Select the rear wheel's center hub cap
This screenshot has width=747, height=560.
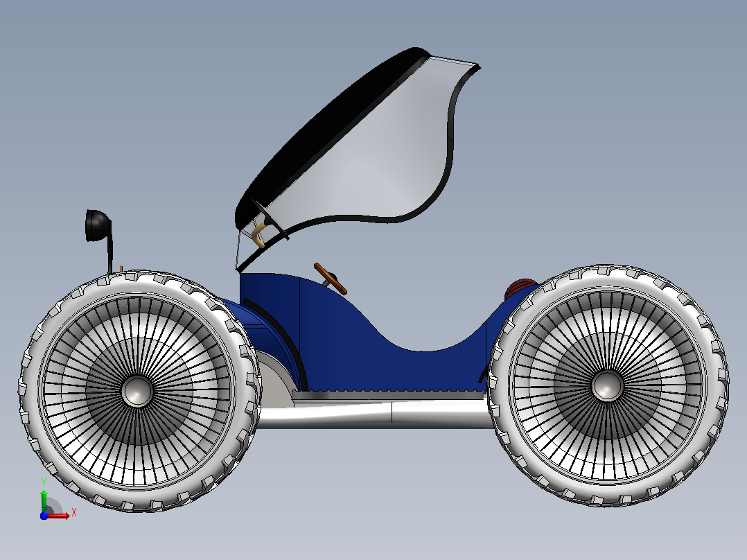coord(607,385)
